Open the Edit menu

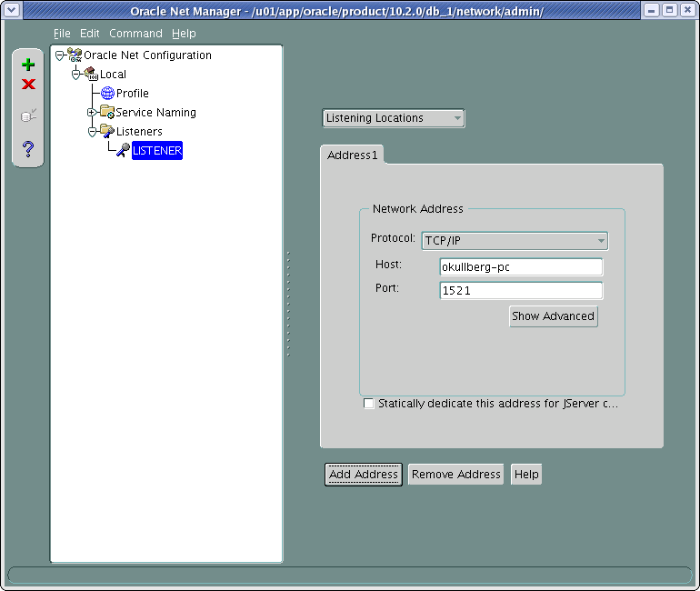tap(90, 34)
